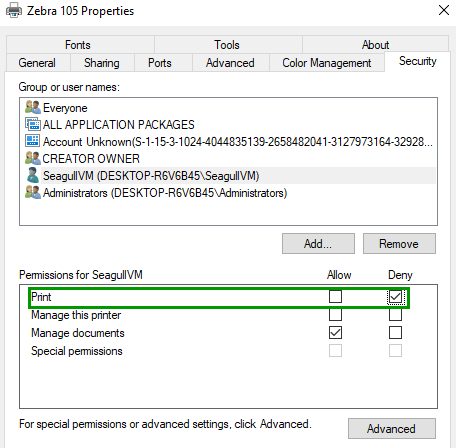The width and height of the screenshot is (456, 448).
Task: Close the Zebra 105 Properties dialog
Action: click(x=444, y=10)
